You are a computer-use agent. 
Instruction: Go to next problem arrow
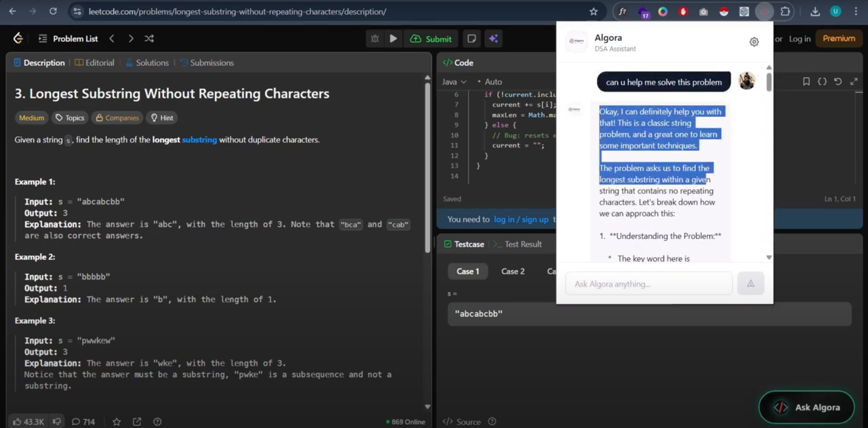coord(131,38)
